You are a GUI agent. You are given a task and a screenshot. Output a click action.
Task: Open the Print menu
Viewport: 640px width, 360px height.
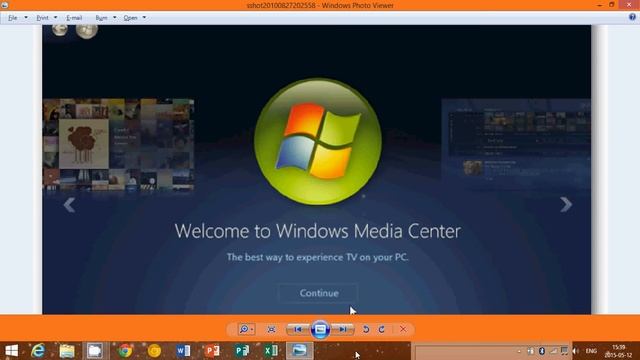pyautogui.click(x=42, y=18)
